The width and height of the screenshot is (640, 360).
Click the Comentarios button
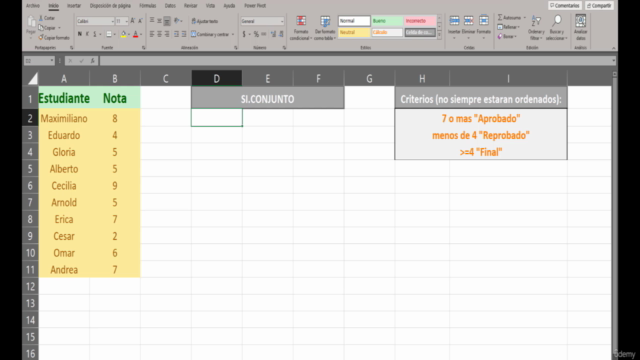564,5
